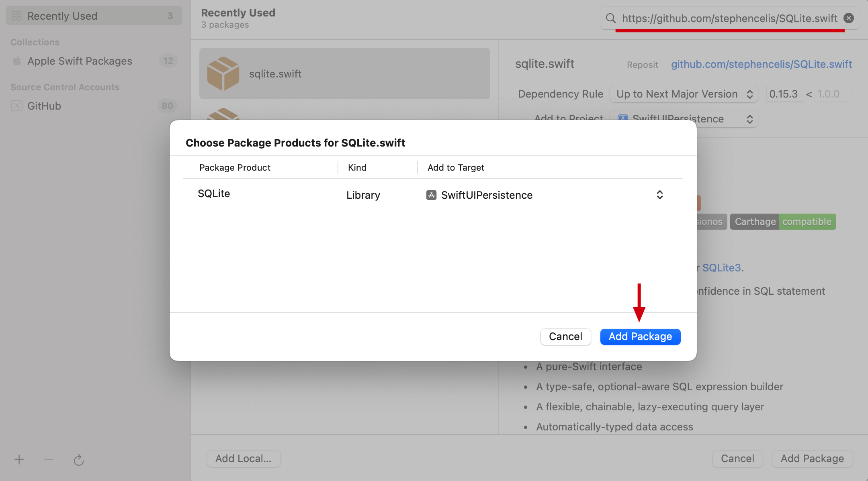Select the GitHub source control account
This screenshot has height=481, width=868.
coord(94,106)
